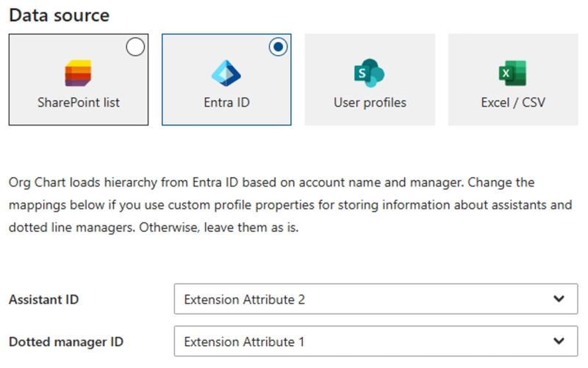
Task: Click the Excel / CSV spreadsheet icon
Action: pyautogui.click(x=512, y=73)
